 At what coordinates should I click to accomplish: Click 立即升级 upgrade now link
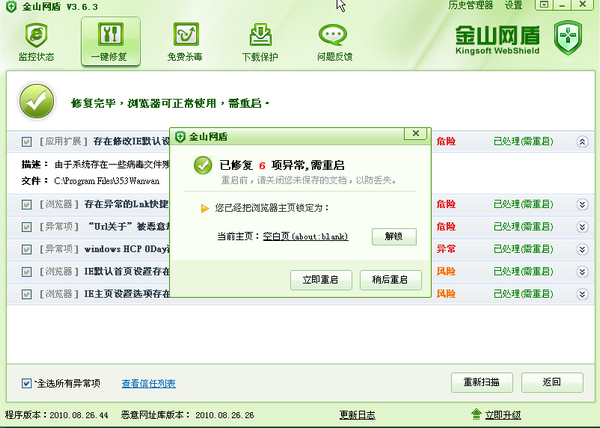[503, 415]
